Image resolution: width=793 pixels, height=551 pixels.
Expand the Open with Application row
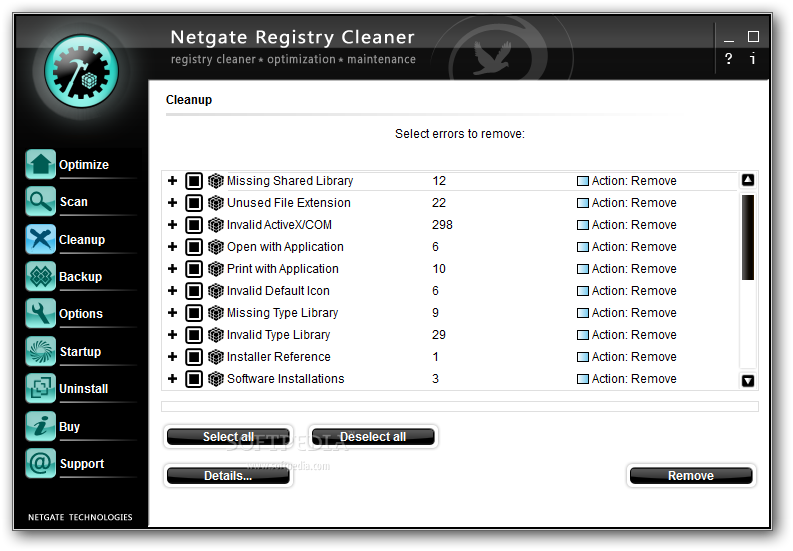(172, 247)
